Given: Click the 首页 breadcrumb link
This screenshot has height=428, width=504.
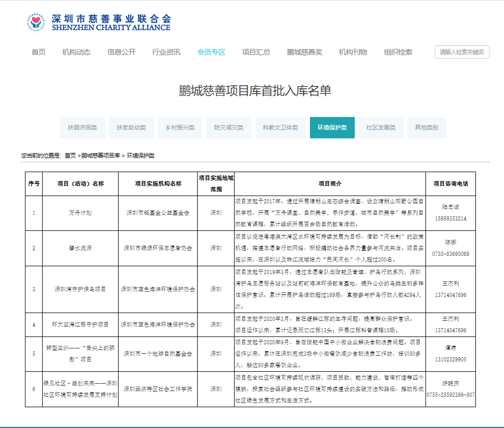Looking at the screenshot, I should (x=70, y=155).
